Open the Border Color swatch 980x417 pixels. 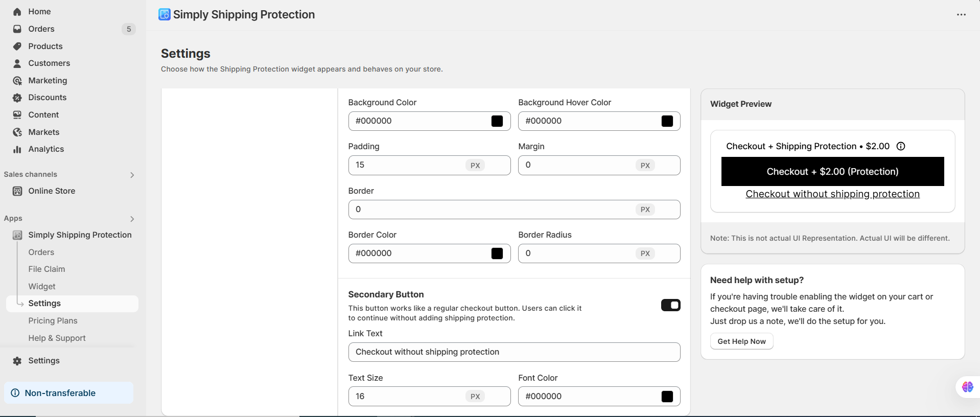(x=497, y=253)
